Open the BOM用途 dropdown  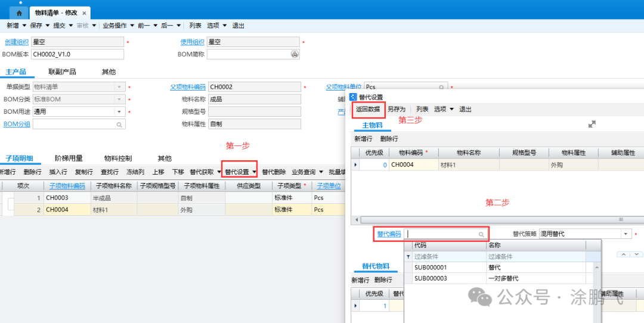[119, 111]
